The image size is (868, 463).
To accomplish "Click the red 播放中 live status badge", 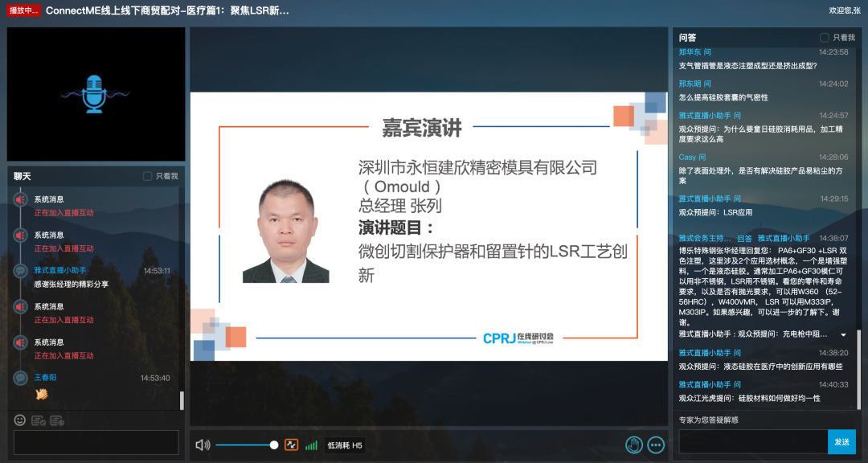I will (24, 10).
